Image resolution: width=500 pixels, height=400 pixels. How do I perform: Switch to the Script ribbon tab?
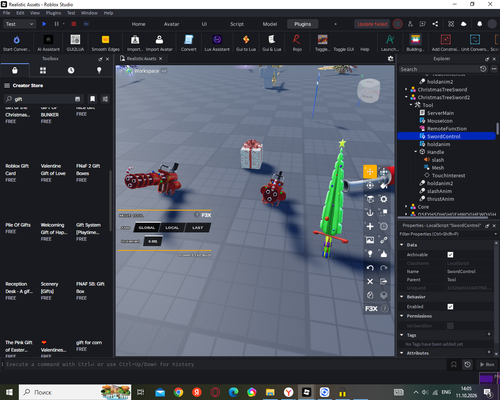[x=237, y=24]
